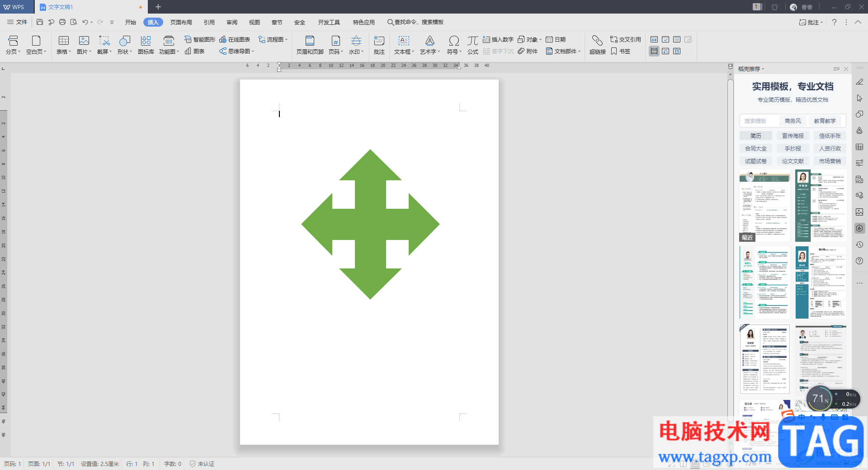Click the Save icon in quick access toolbar

point(40,22)
